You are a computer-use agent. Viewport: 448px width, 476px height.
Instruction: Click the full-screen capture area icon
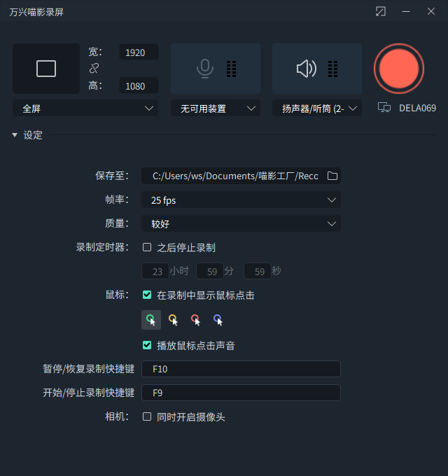pos(46,69)
